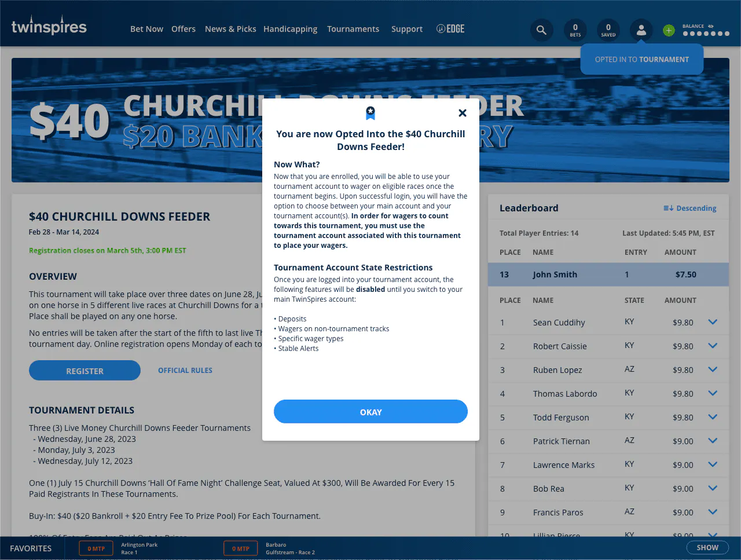Image resolution: width=741 pixels, height=560 pixels.
Task: Expand Todd Ferguson leaderboard row
Action: coord(713,417)
